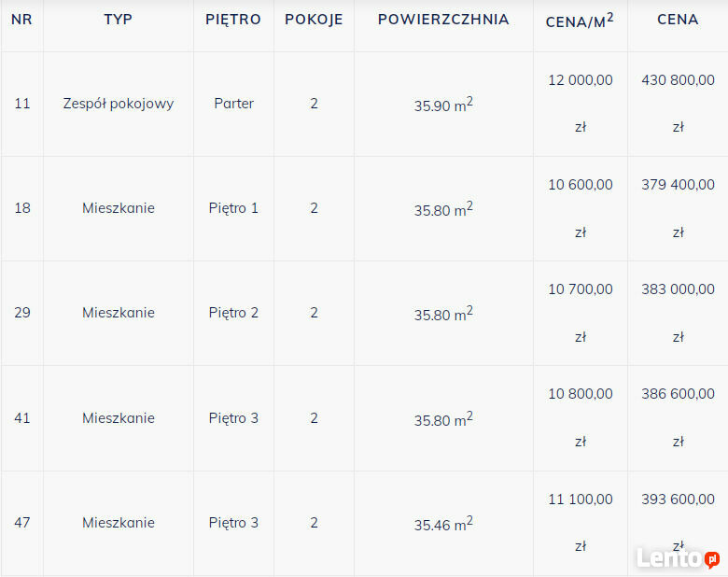The image size is (728, 577).
Task: Click the Piętro 2 floor cell
Action: click(x=233, y=313)
